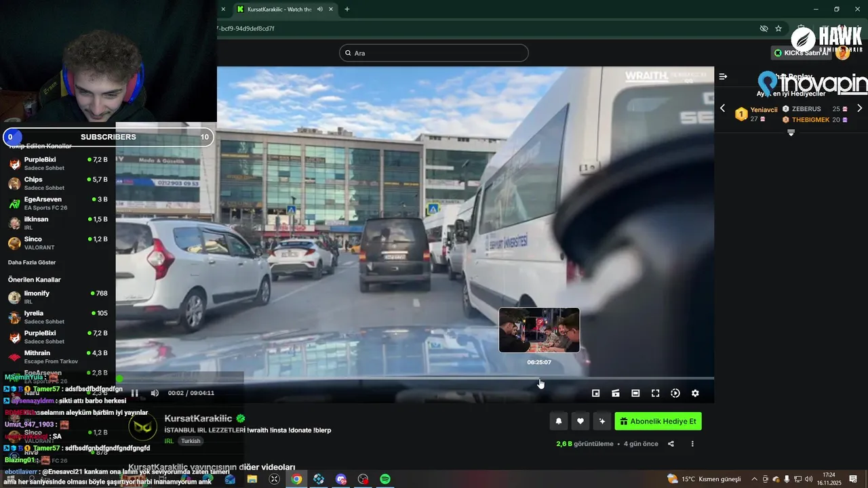
Task: Focus the Ara search field
Action: 434,53
